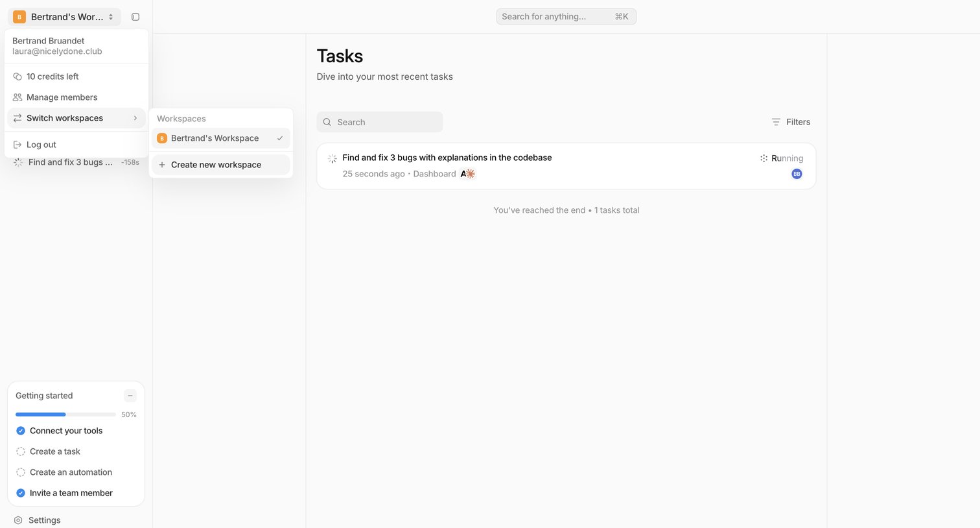Open Settings via the gear icon

click(18, 520)
